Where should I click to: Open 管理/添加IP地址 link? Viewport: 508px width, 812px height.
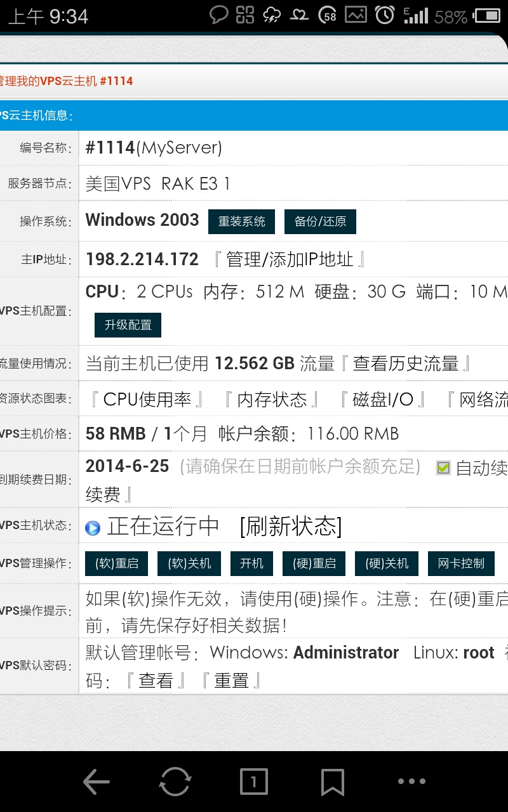(289, 259)
